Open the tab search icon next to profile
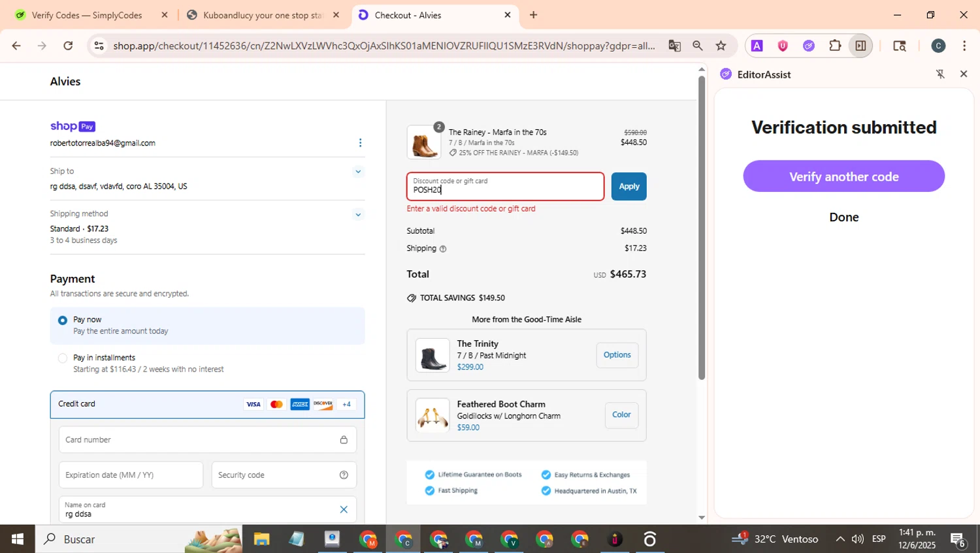Image resolution: width=980 pixels, height=553 pixels. click(900, 46)
